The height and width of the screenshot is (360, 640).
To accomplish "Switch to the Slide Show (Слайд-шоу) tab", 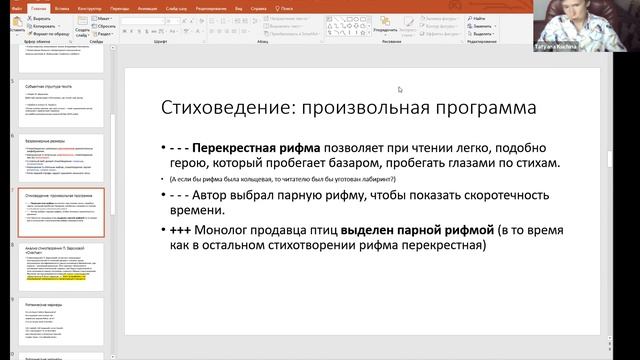I will coord(176,8).
